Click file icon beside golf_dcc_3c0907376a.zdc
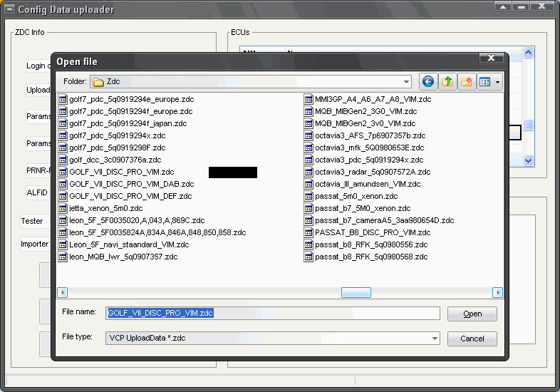 click(63, 160)
